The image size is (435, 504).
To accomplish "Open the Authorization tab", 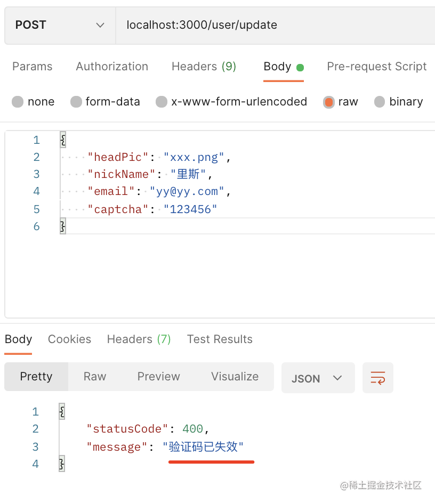I will click(112, 67).
